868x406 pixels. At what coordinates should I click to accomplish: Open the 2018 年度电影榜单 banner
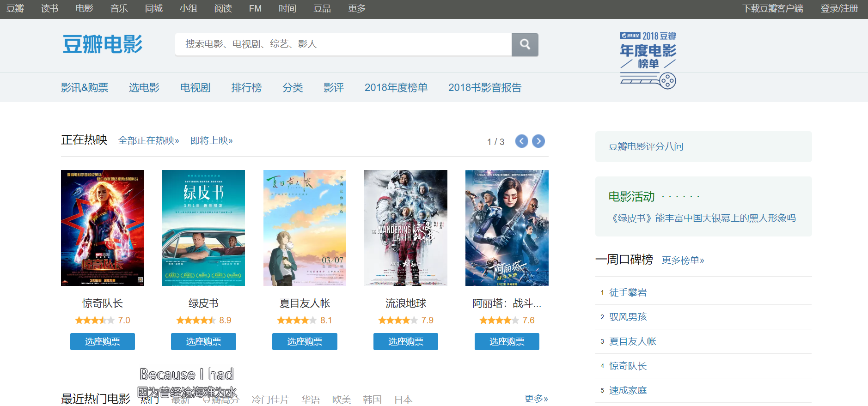tap(648, 60)
